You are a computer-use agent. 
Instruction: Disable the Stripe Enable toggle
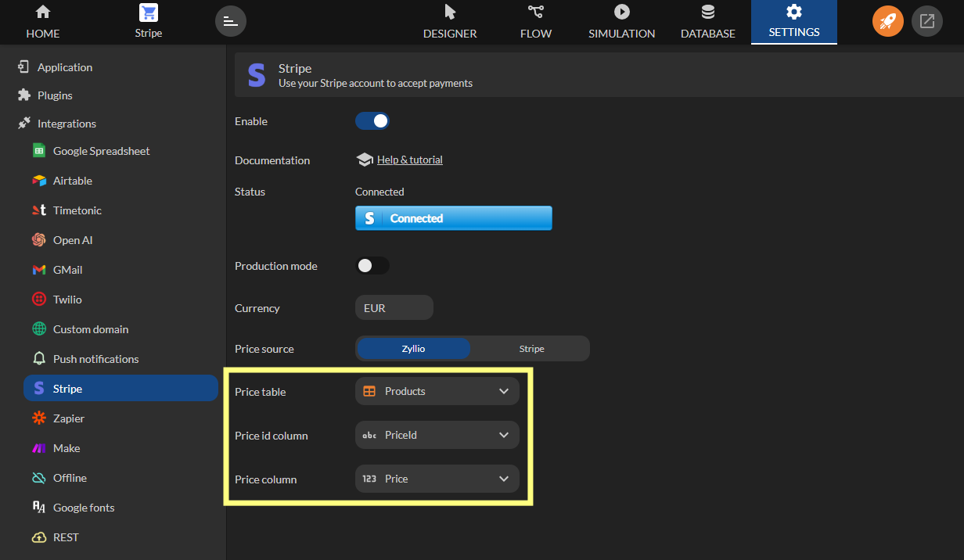coord(372,121)
